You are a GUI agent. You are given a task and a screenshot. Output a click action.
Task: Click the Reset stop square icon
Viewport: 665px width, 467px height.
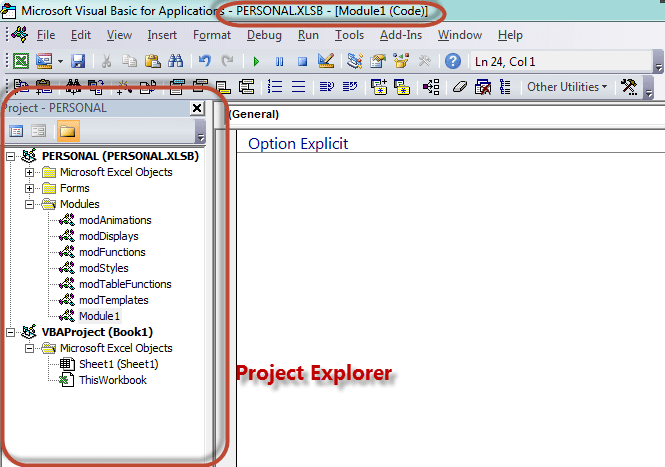pos(302,62)
